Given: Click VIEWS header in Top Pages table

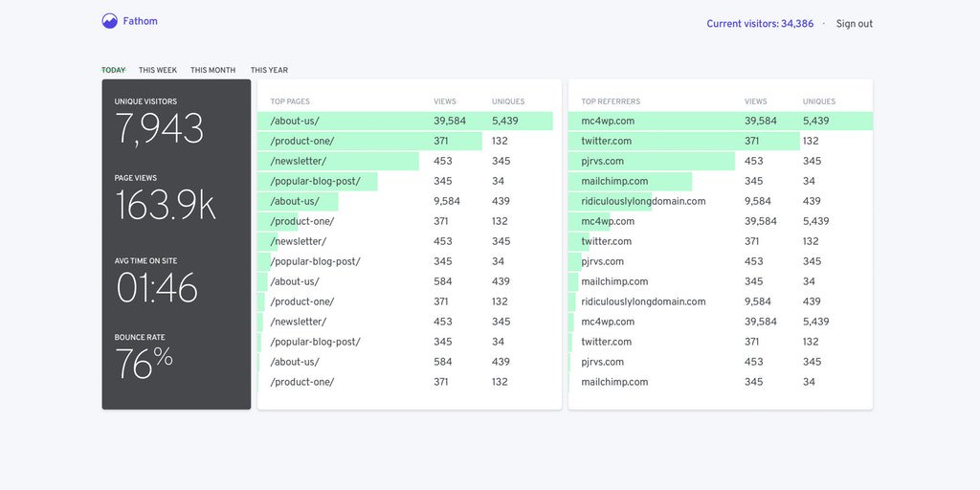Looking at the screenshot, I should coord(445,101).
